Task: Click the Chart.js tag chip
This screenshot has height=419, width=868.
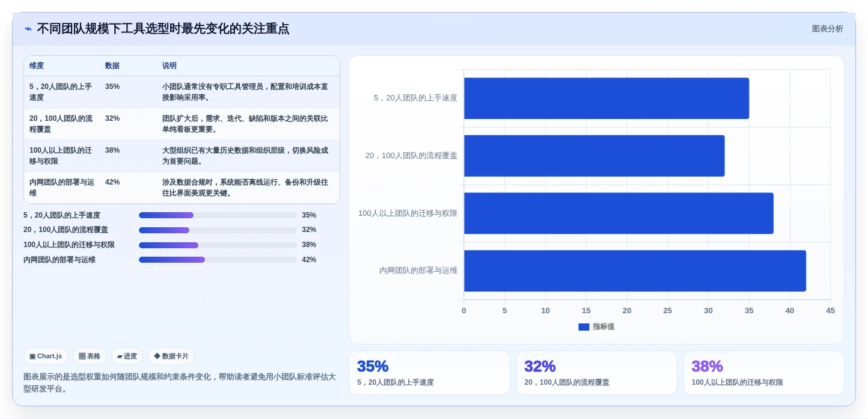Action: pos(46,356)
